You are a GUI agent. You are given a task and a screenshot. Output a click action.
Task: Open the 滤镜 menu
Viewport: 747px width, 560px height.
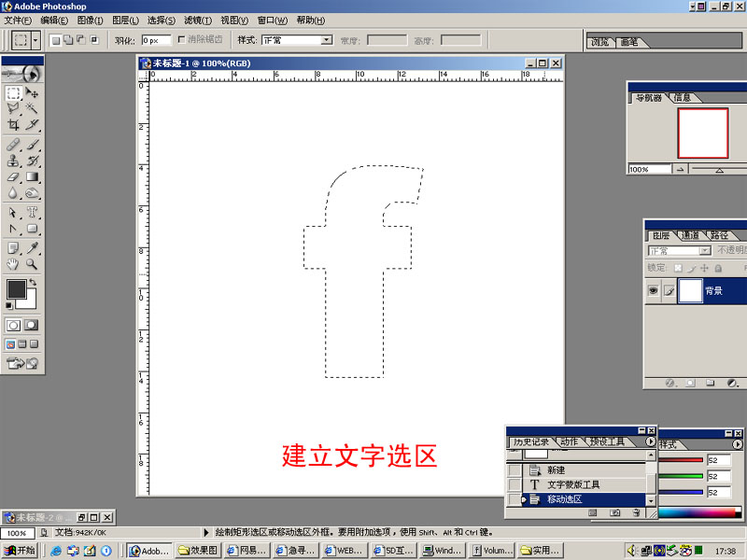pos(198,21)
